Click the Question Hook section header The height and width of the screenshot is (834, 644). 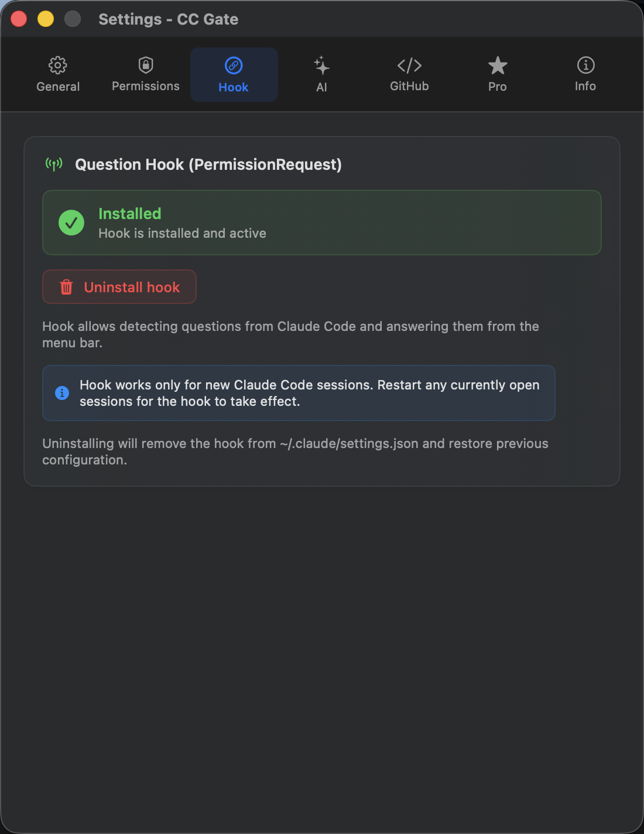[208, 164]
